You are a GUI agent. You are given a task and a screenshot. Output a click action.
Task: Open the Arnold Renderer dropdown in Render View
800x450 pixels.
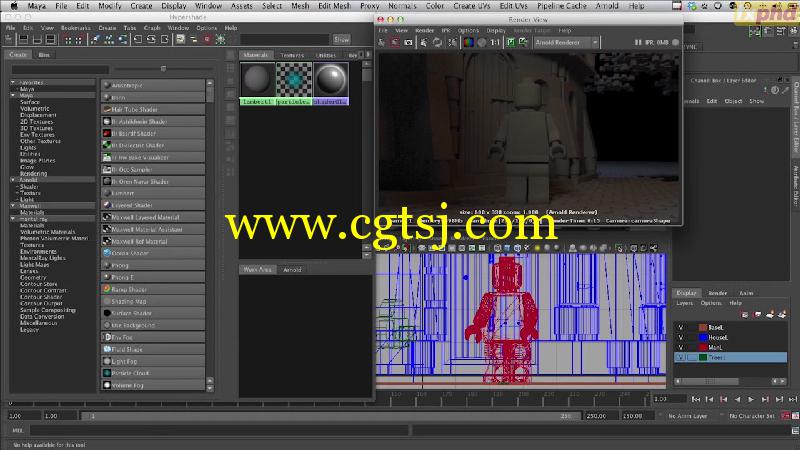click(x=566, y=42)
